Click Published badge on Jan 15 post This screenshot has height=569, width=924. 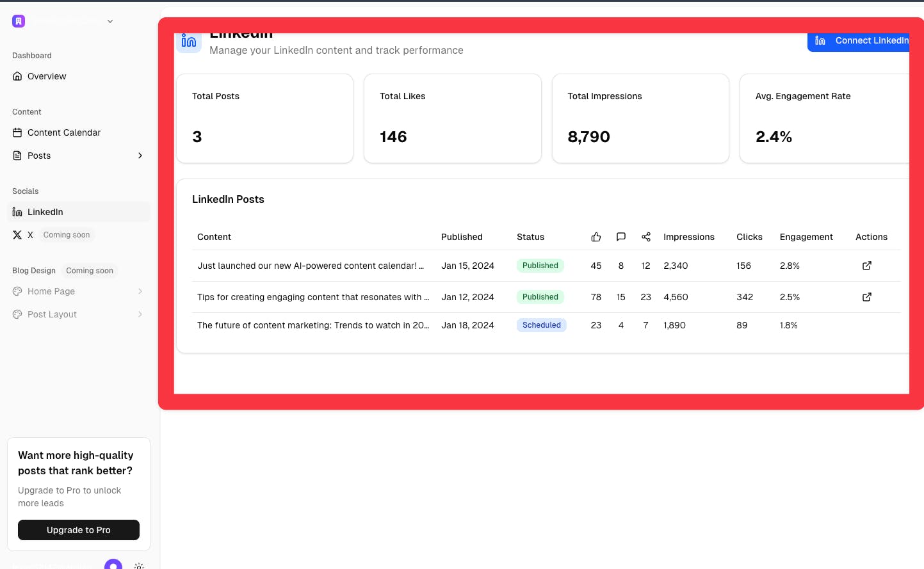540,266
